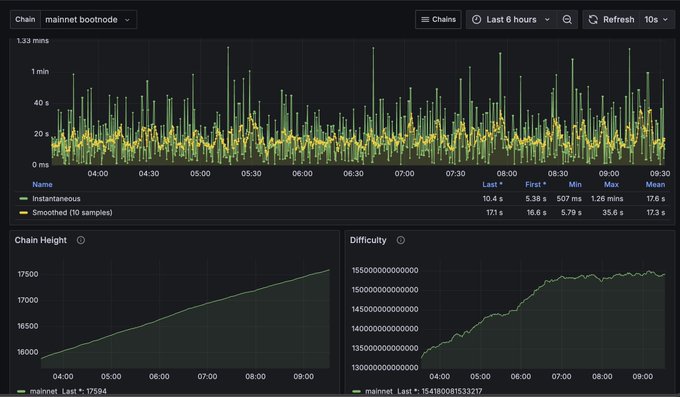Click the Chain Height info icon
The height and width of the screenshot is (397, 680).
click(81, 240)
